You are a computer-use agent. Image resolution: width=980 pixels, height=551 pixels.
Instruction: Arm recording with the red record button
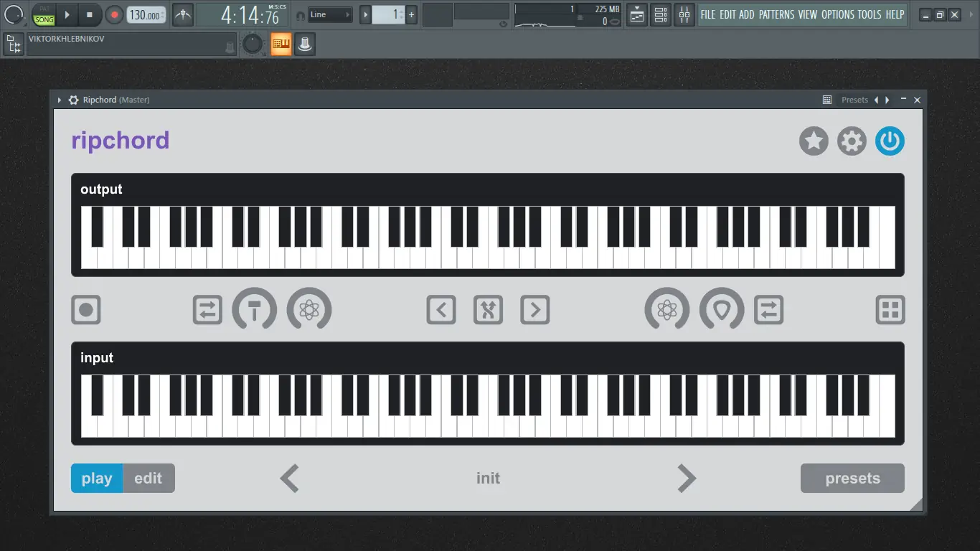tap(114, 14)
